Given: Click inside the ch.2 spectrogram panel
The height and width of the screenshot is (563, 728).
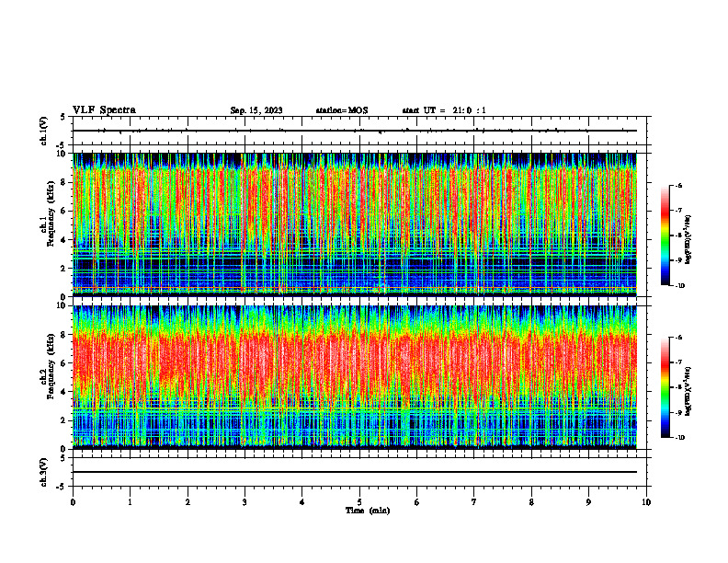Looking at the screenshot, I should coord(355,377).
